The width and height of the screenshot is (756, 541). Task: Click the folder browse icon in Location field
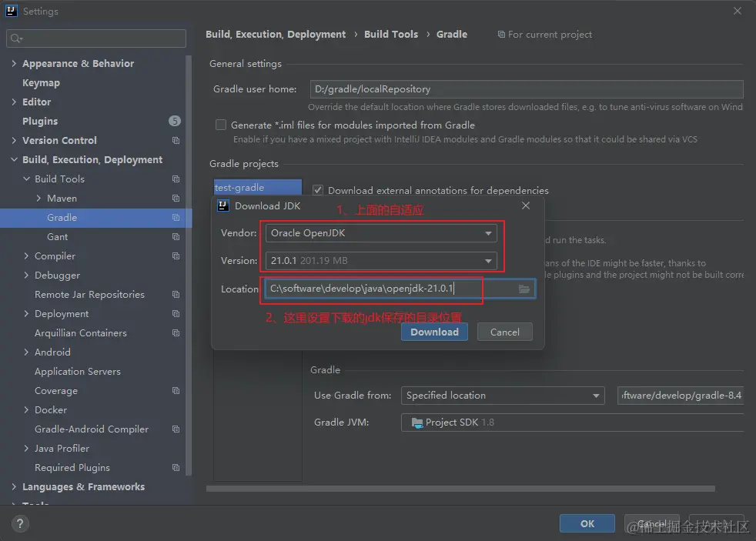(524, 289)
